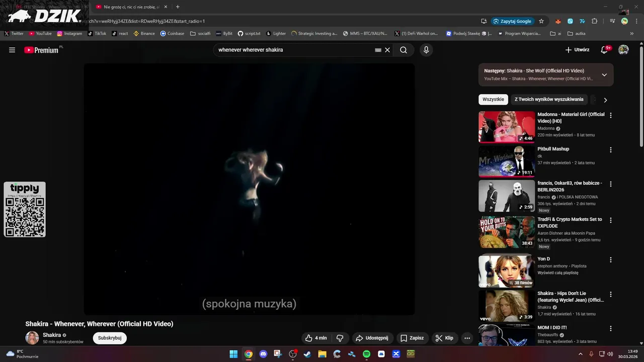644x362 pixels.
Task: Expand the Następny playlist mix panel
Action: click(x=604, y=75)
